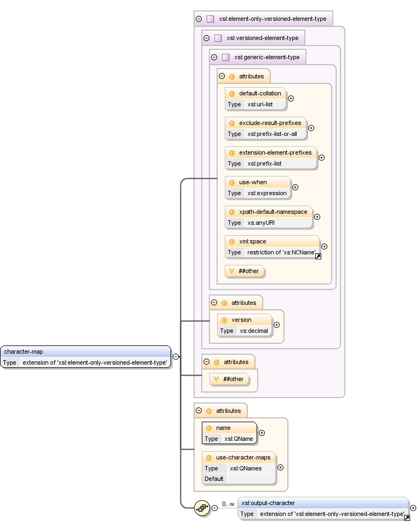The image size is (420, 522).
Task: Click the @ icon of xml:space
Action: pos(232,242)
